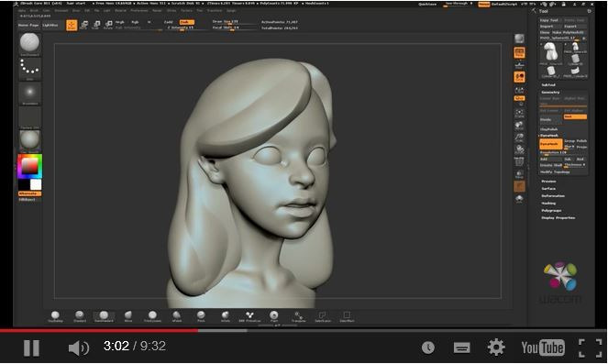Viewport: 608px width, 364px height.
Task: Activate Draw mode in the top shelf
Action: [72, 25]
